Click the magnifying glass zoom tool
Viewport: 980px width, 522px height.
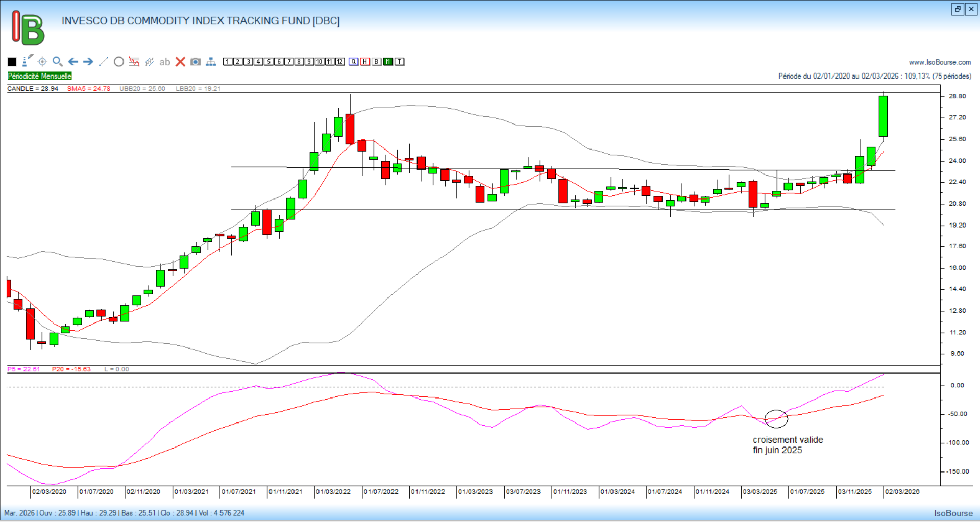pos(58,62)
